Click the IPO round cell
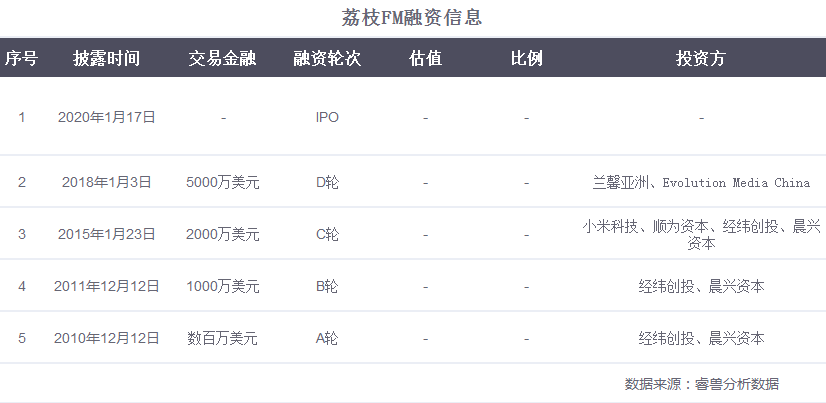 [327, 117]
